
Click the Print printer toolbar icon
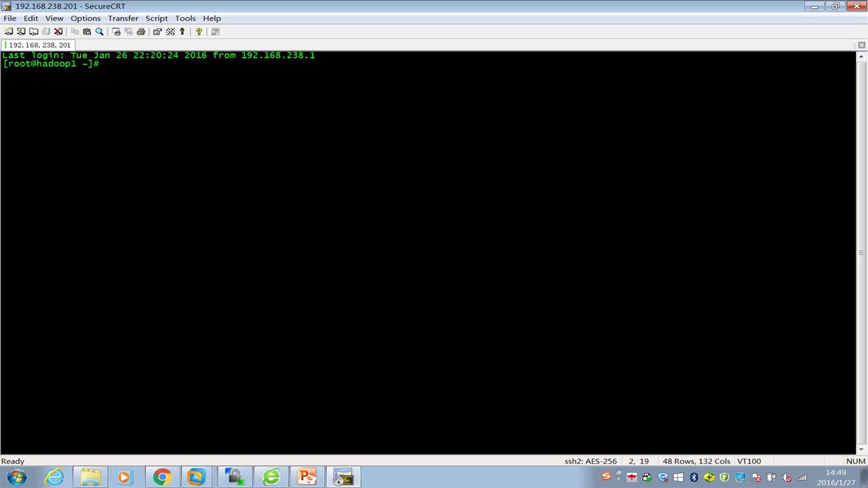(141, 31)
